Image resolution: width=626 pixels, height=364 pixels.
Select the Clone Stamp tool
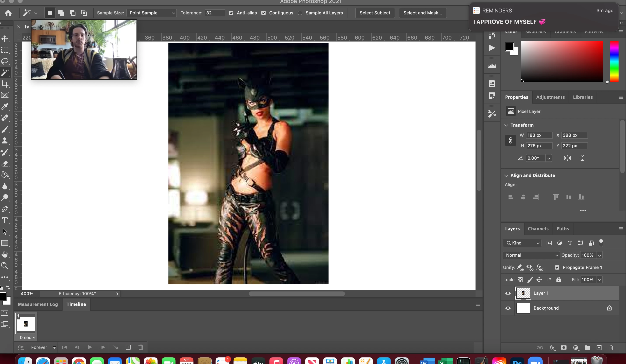[5, 141]
